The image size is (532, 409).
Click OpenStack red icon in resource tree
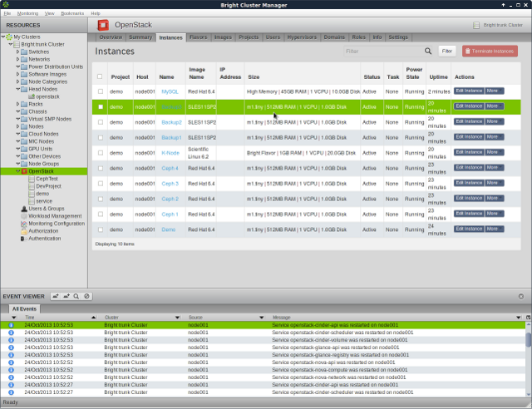pos(24,171)
